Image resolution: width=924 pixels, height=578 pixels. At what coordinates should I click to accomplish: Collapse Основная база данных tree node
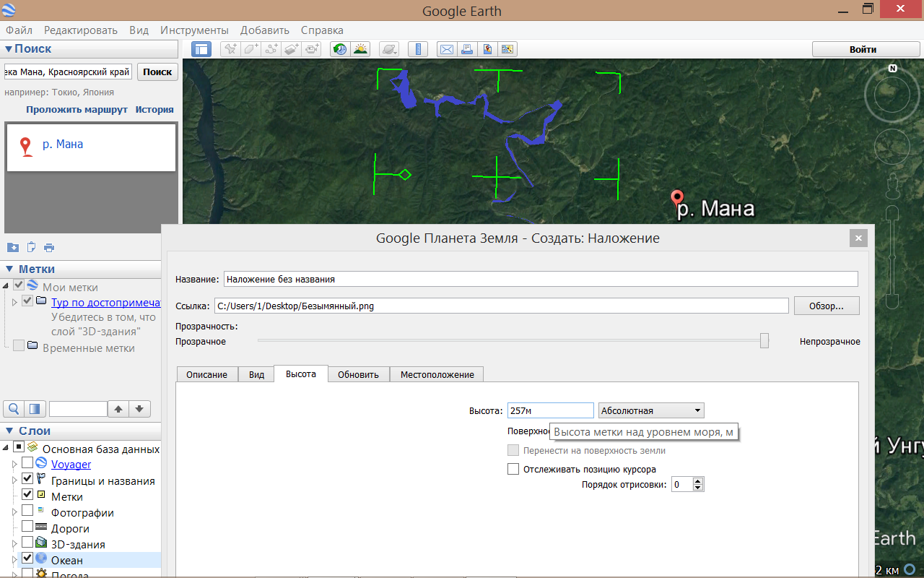pos(6,448)
